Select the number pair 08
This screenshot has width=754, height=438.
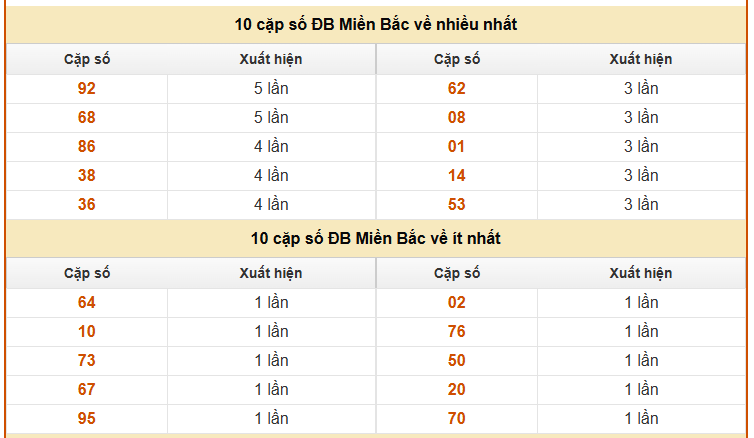457,117
